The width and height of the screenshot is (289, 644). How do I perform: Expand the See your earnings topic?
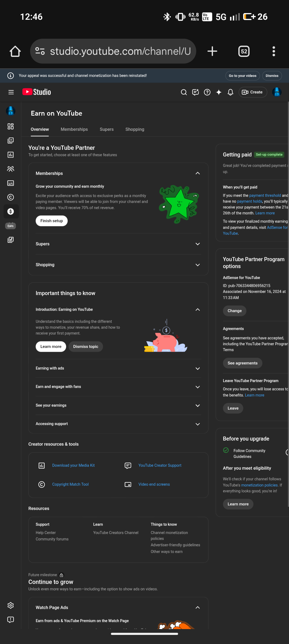click(x=198, y=406)
